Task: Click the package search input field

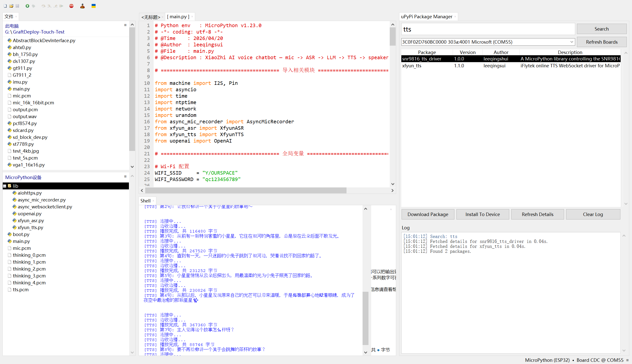Action: (x=488, y=29)
